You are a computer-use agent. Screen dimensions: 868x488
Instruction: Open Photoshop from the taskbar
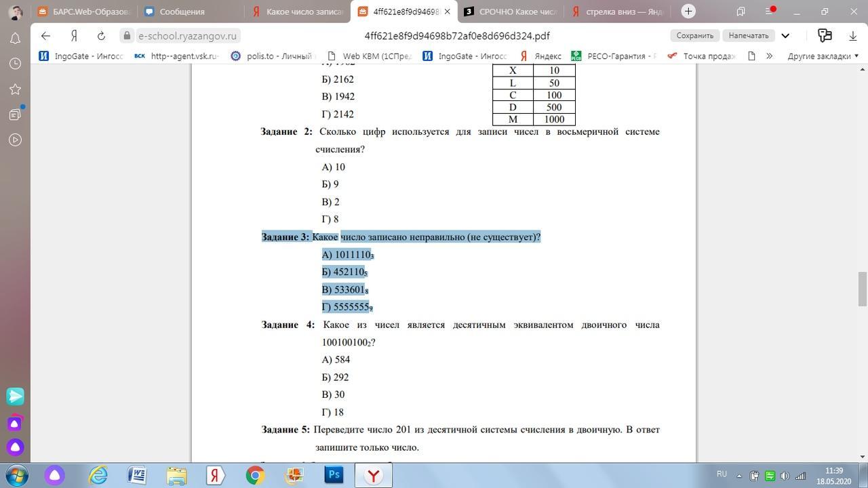(x=334, y=475)
